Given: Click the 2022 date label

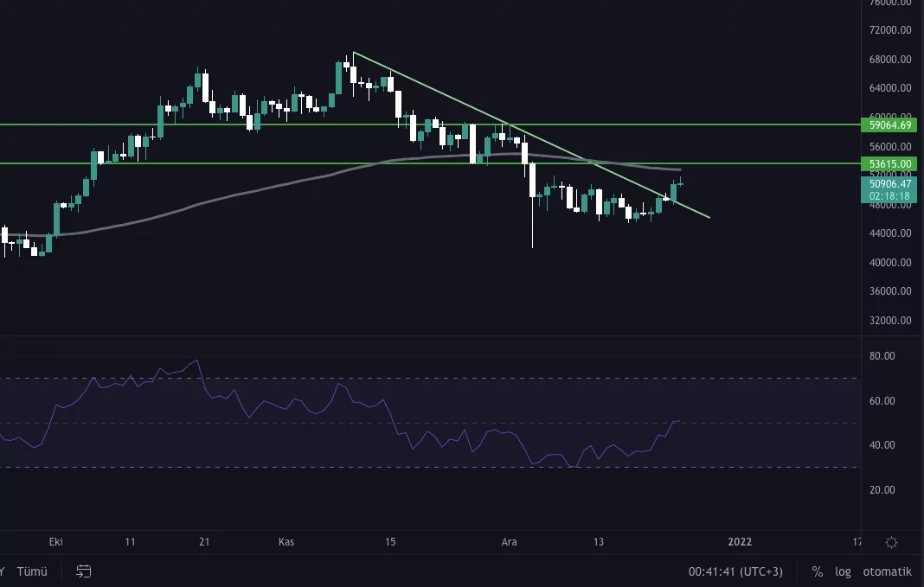Looking at the screenshot, I should pos(740,542).
